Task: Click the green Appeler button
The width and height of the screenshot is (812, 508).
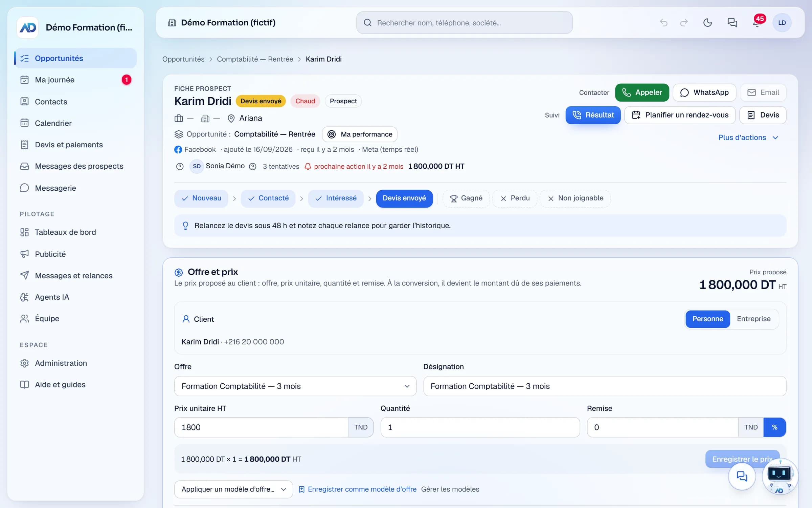Action: 642,92
